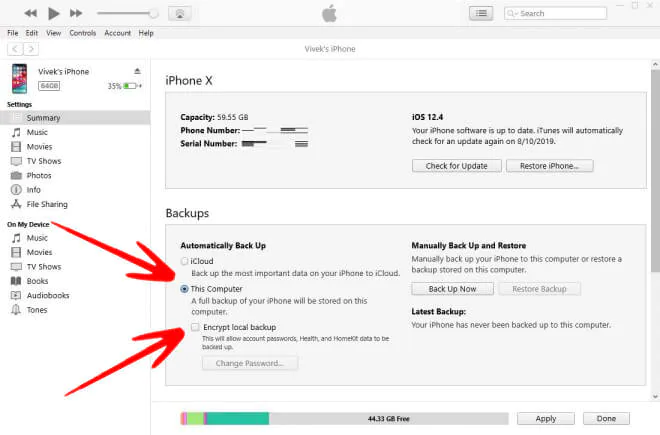This screenshot has width=660, height=435.
Task: Click the Apply button
Action: tap(546, 419)
